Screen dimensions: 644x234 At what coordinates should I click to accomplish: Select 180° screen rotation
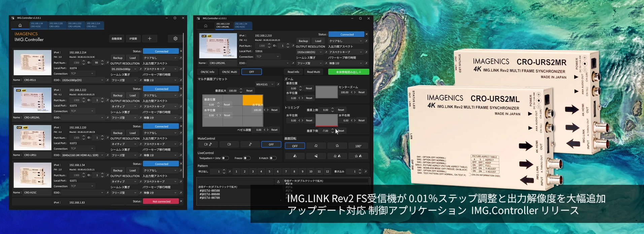tap(358, 146)
